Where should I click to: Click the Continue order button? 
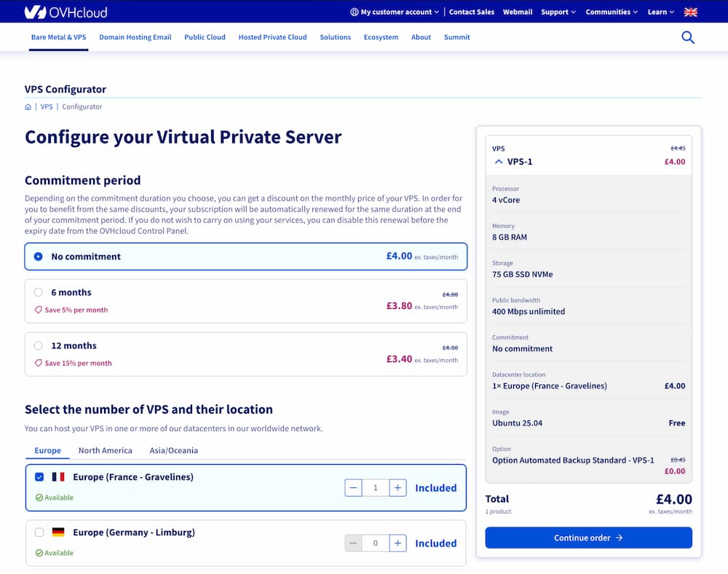point(588,538)
